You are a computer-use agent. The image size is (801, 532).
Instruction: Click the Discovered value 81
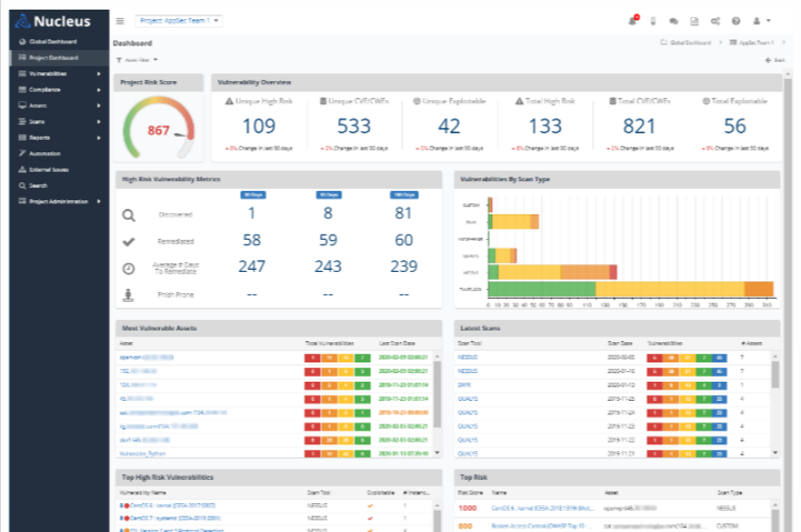pos(403,213)
